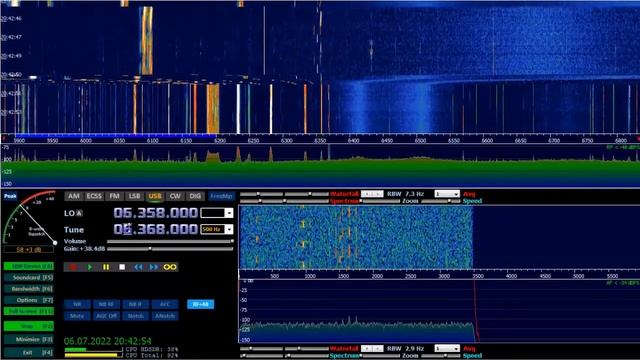Viewport: 640px width, 360px height.
Task: Click the lower cyan Spectrum label
Action: pyautogui.click(x=344, y=356)
